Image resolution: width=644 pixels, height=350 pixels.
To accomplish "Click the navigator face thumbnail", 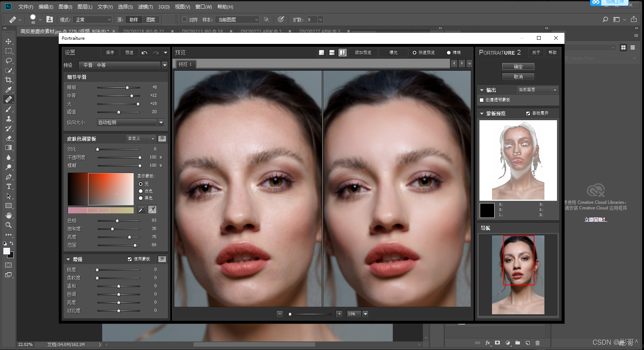I will pos(518,275).
